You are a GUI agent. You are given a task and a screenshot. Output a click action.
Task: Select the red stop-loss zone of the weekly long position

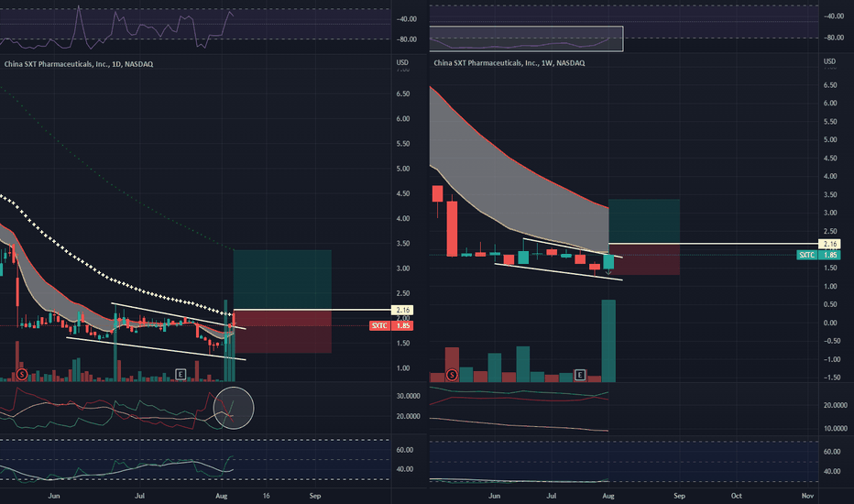(644, 259)
